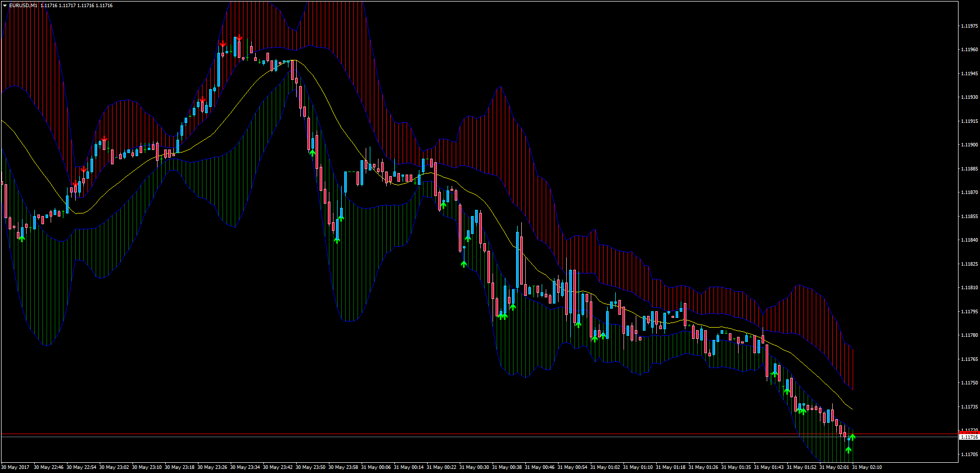Click the 30 May 23:26 time label

[x=212, y=467]
